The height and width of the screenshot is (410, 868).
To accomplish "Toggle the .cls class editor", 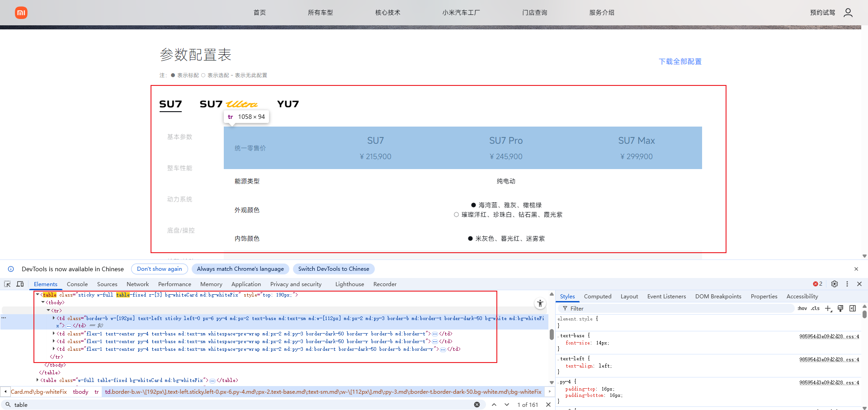I will [x=815, y=308].
